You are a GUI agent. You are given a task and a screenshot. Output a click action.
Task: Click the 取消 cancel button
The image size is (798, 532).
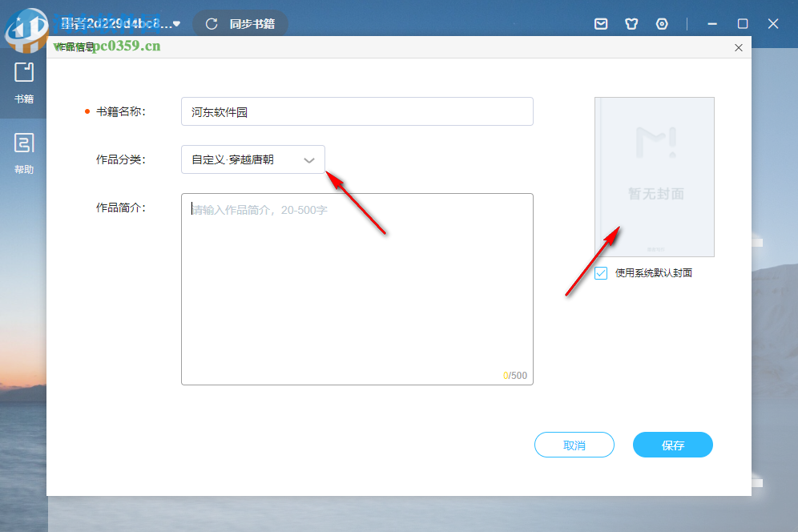pyautogui.click(x=574, y=445)
